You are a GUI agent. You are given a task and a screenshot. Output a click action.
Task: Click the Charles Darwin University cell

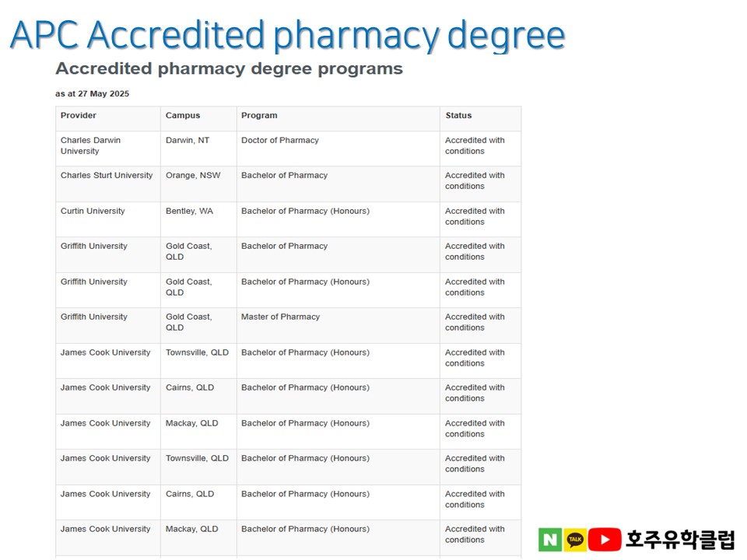point(91,146)
